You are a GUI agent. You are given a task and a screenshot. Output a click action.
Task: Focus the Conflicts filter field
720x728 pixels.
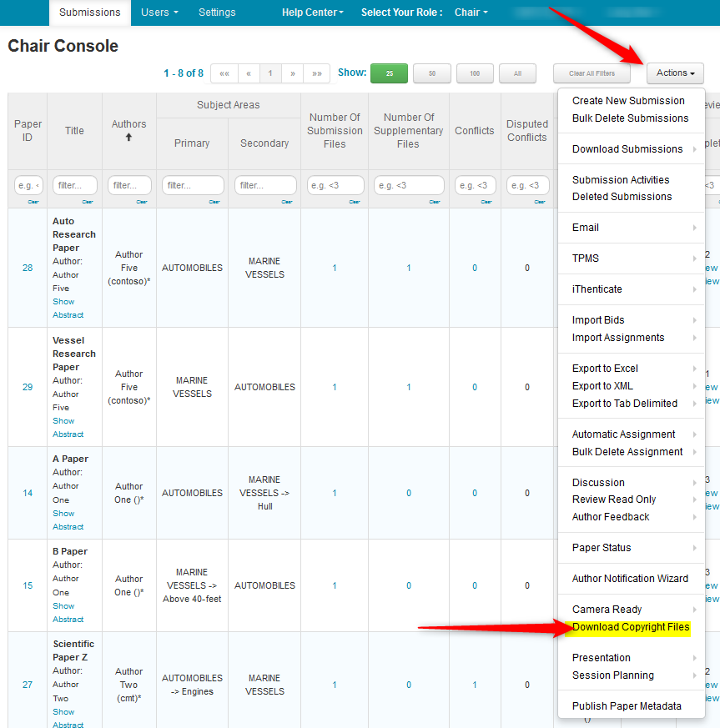click(x=476, y=185)
